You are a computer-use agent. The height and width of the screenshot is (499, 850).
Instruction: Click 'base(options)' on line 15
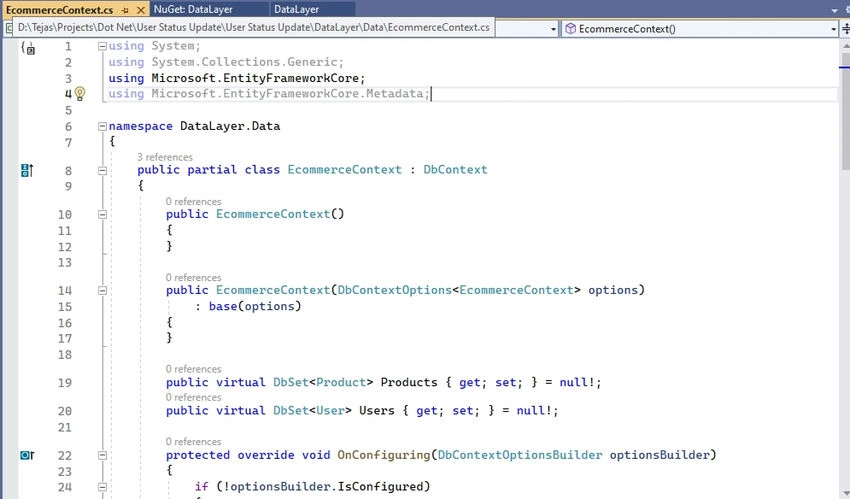pos(255,307)
